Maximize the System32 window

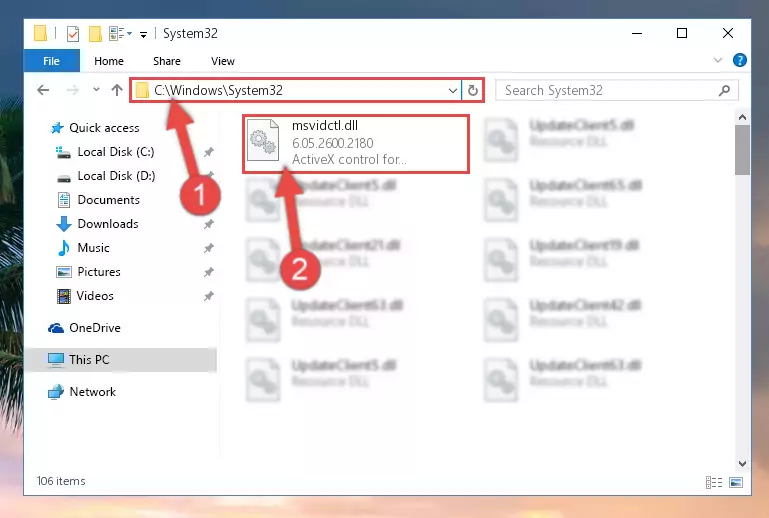tap(682, 33)
